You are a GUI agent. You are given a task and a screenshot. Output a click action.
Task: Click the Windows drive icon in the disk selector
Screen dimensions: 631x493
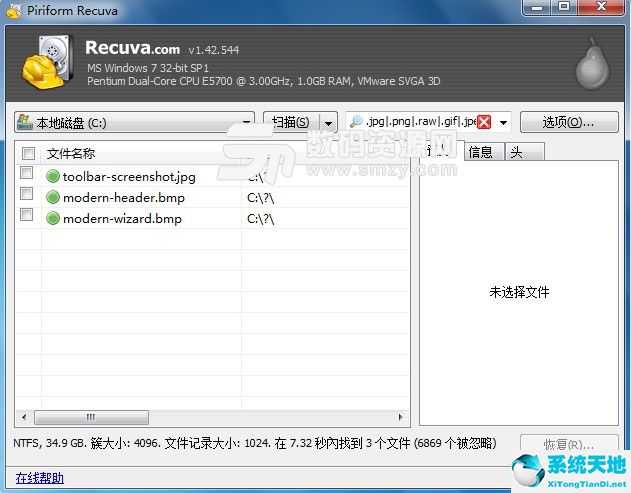click(25, 122)
